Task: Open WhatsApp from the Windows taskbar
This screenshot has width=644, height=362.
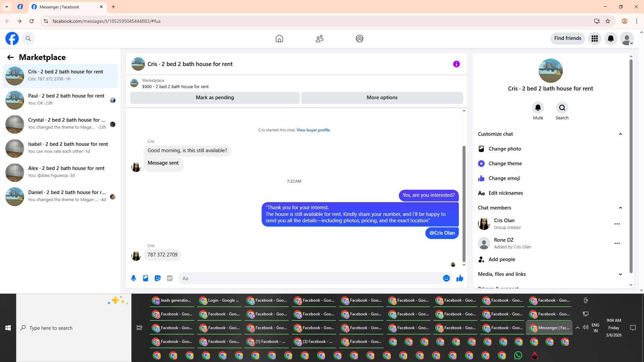Action: coord(518,355)
